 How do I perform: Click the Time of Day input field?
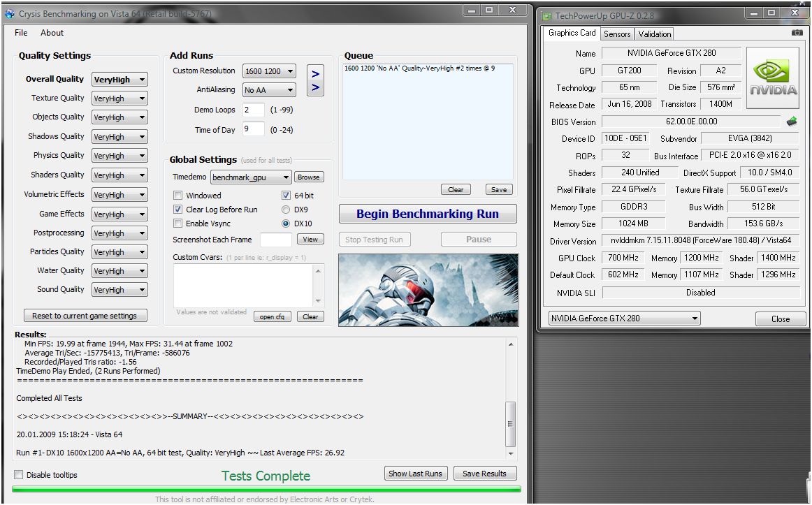coord(253,129)
